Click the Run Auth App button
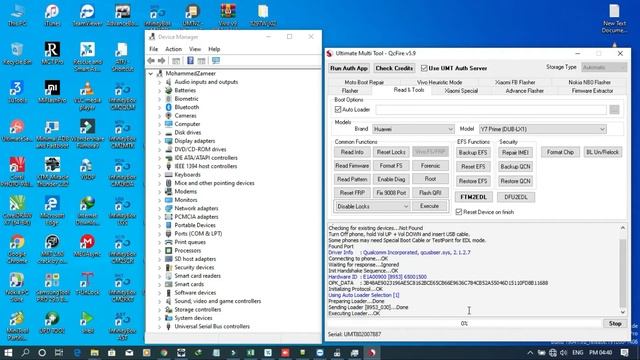 pyautogui.click(x=349, y=68)
